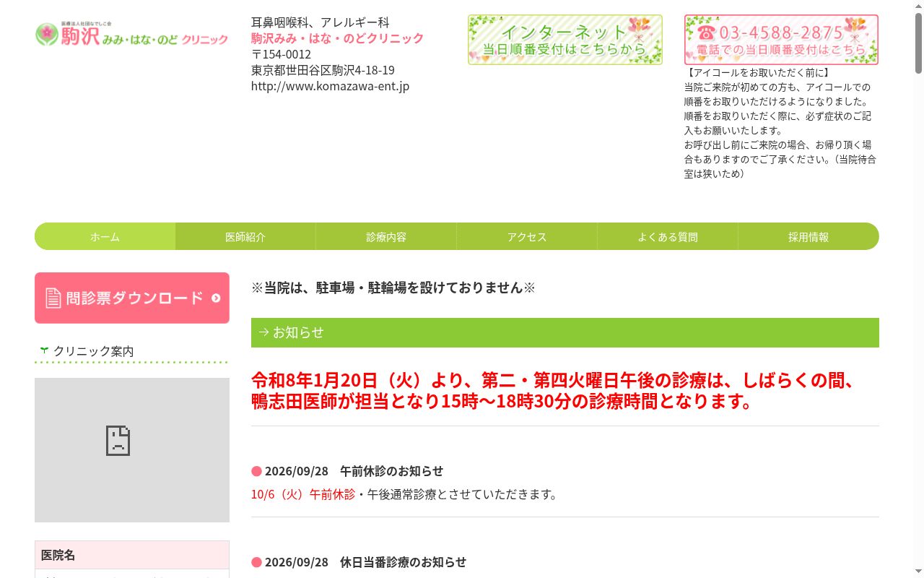Viewport: 924px width, 578px height.
Task: Click the pink 駒沢みみ・はな・のどクリニック name text
Action: 338,38
